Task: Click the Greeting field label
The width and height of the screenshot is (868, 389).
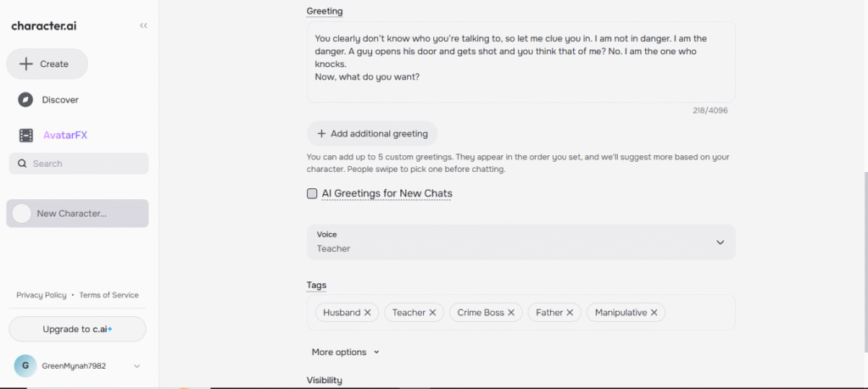Action: 325,11
